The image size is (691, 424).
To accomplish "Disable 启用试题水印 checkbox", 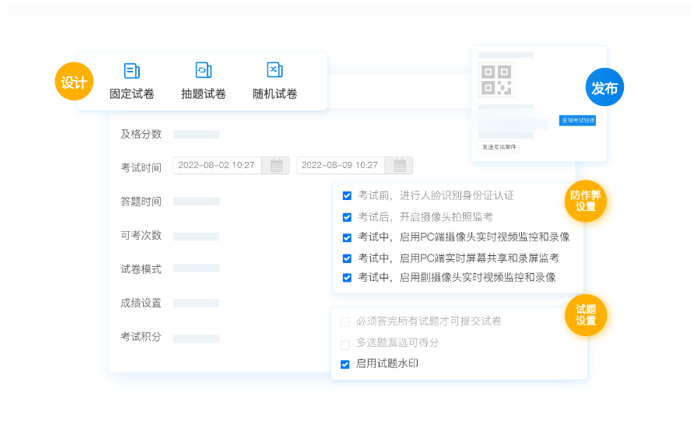I will tap(345, 364).
